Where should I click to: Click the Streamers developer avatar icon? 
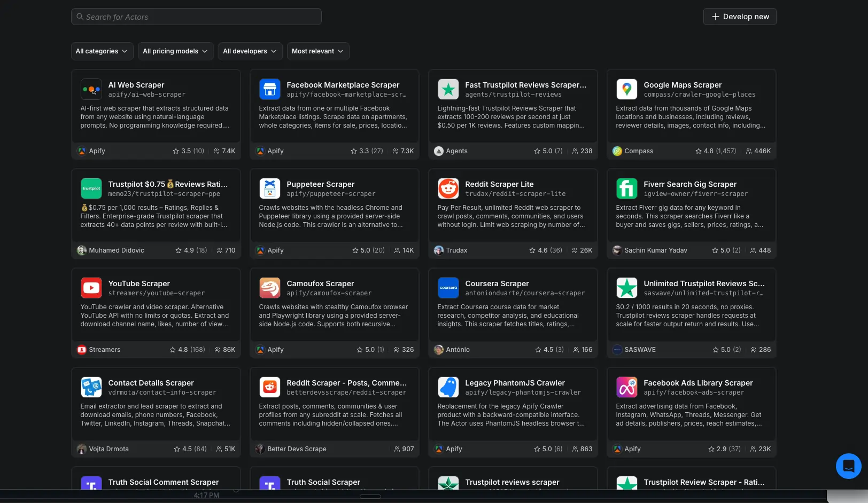(82, 350)
